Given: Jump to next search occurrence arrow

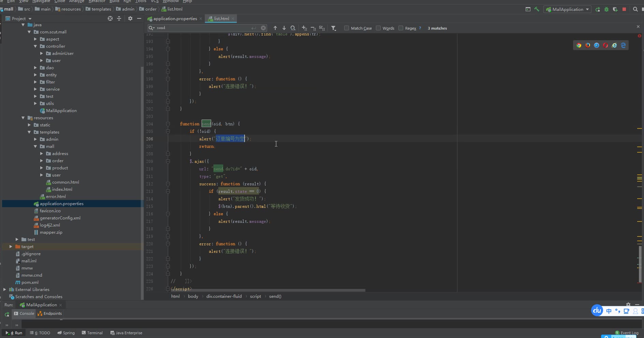Looking at the screenshot, I should 284,28.
